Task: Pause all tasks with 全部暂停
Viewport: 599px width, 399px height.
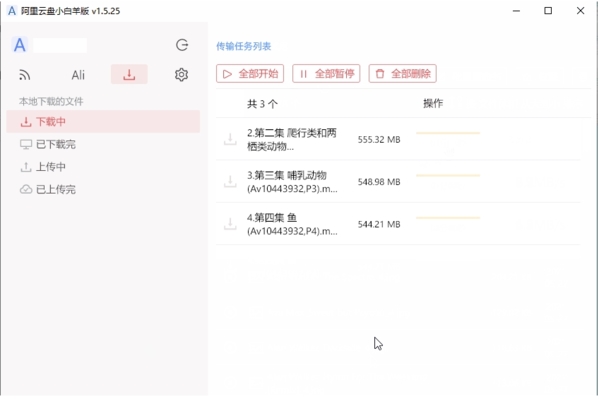Action: pos(326,73)
